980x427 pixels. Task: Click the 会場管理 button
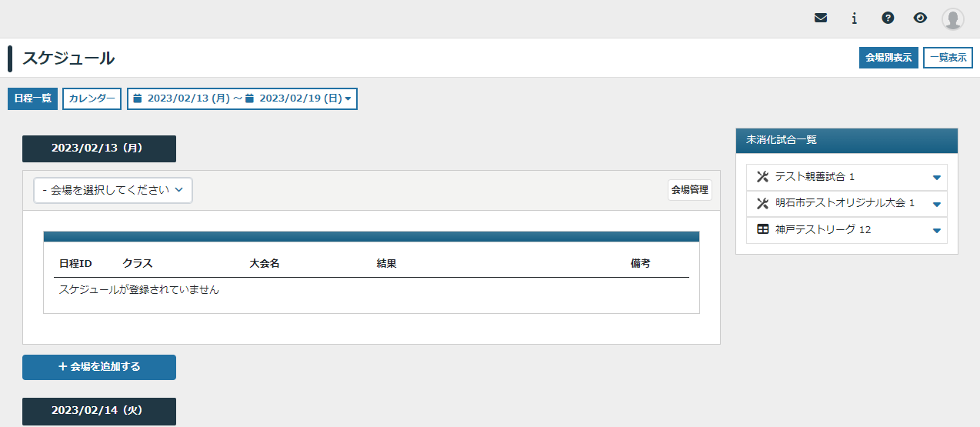(x=689, y=190)
